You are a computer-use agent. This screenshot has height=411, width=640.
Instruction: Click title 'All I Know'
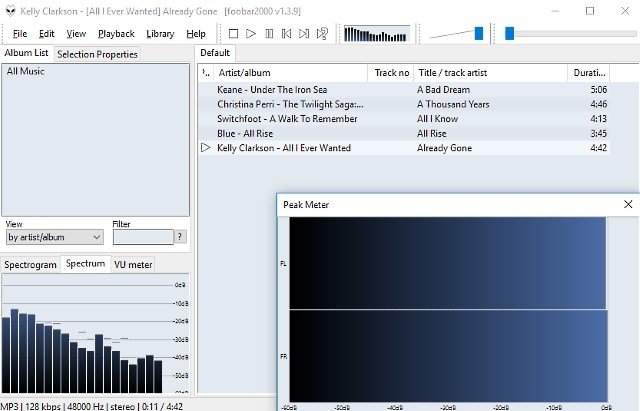(x=438, y=119)
